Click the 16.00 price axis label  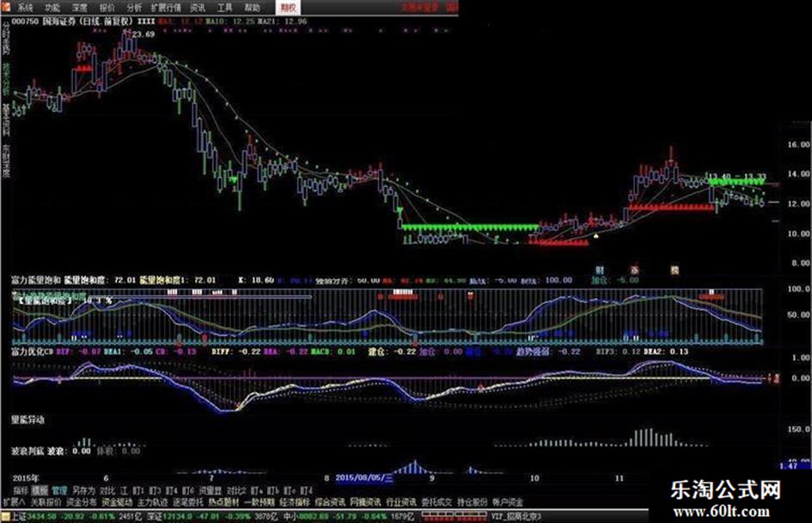pyautogui.click(x=798, y=145)
